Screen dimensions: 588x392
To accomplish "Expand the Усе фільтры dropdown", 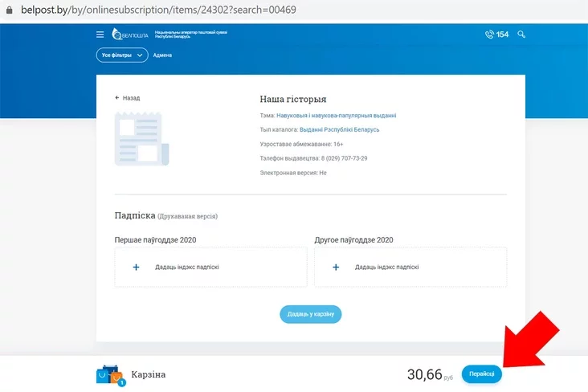I will (x=122, y=55).
